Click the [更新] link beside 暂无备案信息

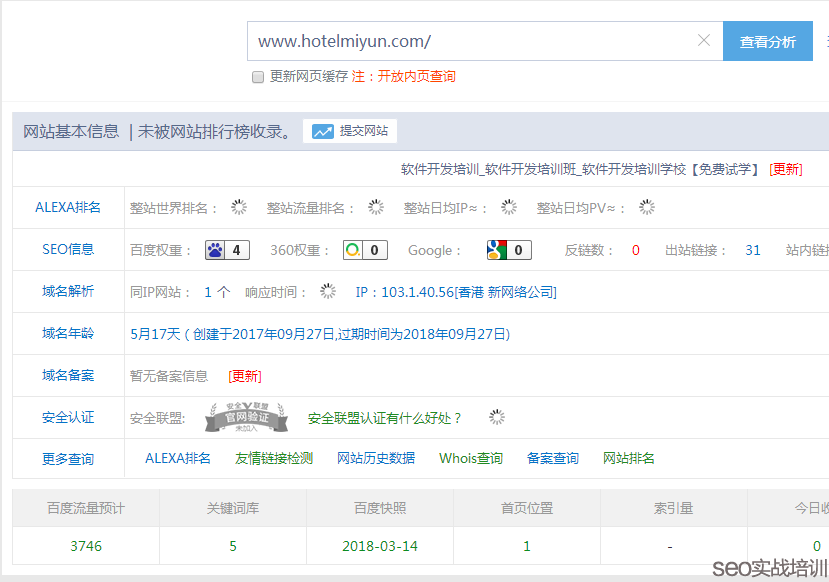pyautogui.click(x=245, y=376)
